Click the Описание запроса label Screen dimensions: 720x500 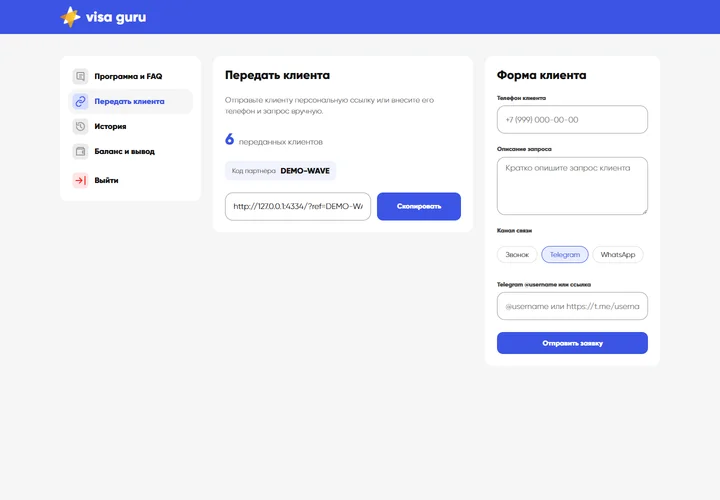tap(524, 149)
